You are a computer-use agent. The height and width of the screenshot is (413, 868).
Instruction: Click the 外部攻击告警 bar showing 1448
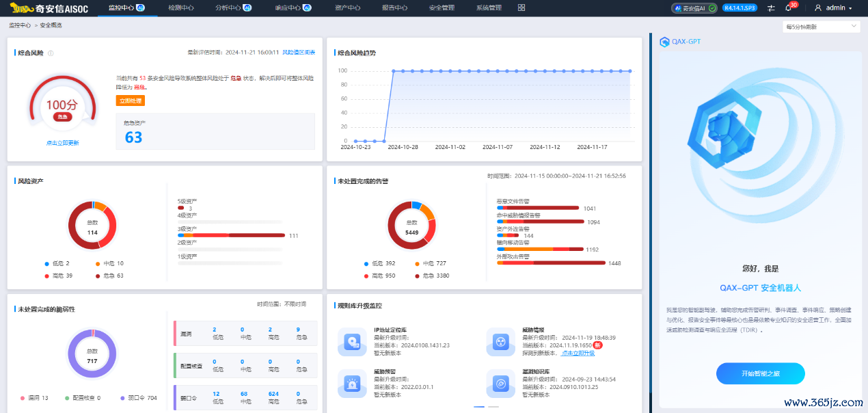pyautogui.click(x=551, y=263)
